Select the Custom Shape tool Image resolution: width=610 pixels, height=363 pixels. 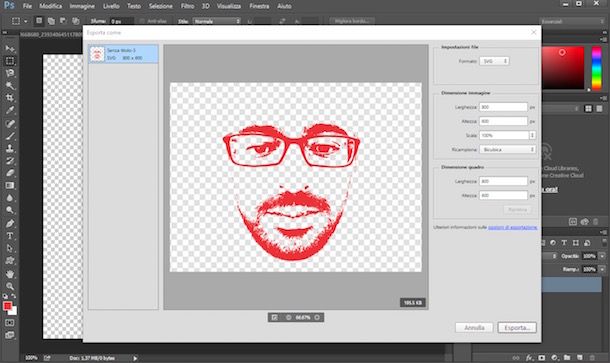[x=10, y=261]
